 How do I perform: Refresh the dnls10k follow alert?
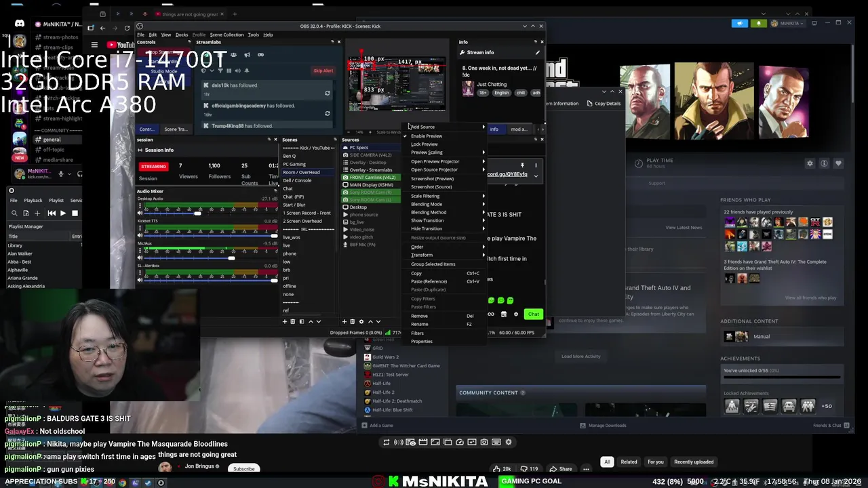tap(327, 93)
